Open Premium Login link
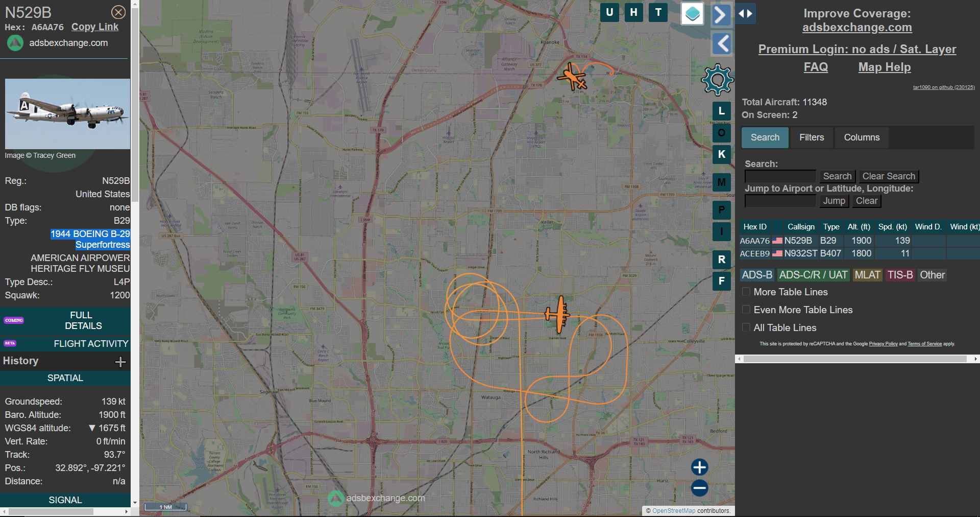Image resolution: width=980 pixels, height=517 pixels. click(x=857, y=49)
